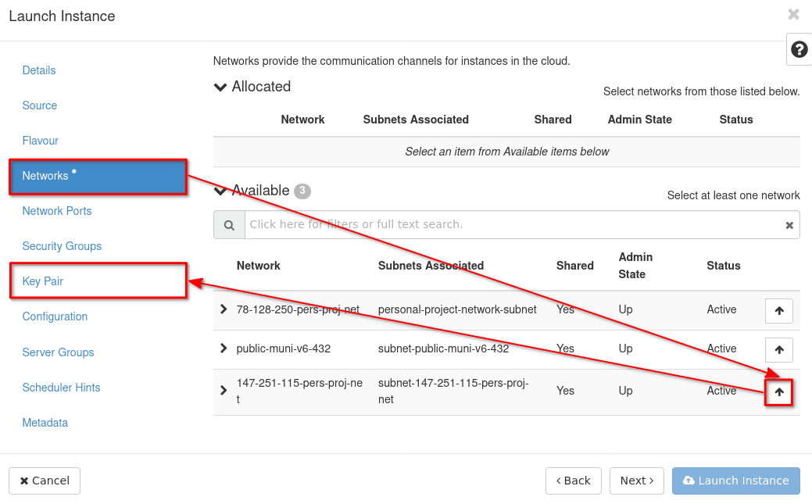812x504 pixels.
Task: Allocate the 78-128-250-pers-proj-net network using up arrow
Action: pyautogui.click(x=778, y=310)
